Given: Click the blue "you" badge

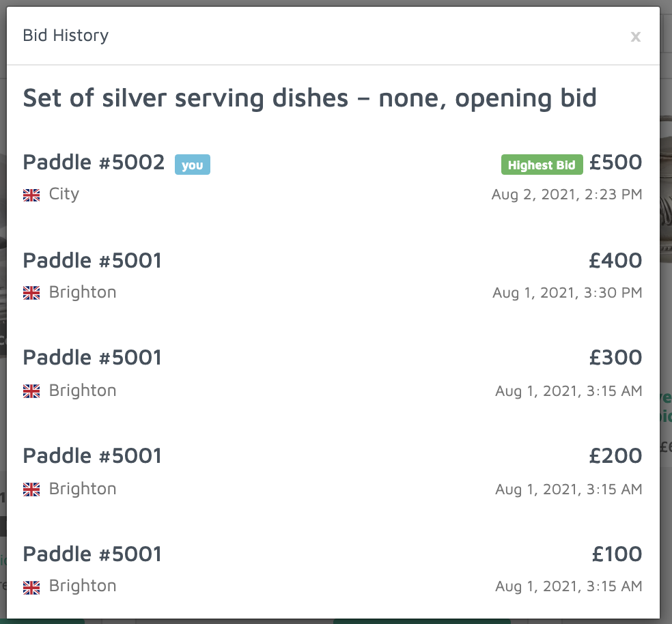Looking at the screenshot, I should click(192, 165).
